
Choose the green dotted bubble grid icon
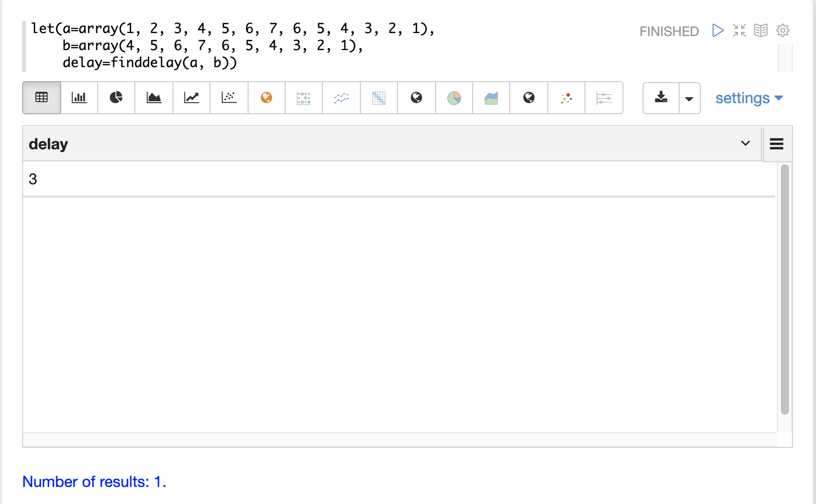(x=304, y=98)
